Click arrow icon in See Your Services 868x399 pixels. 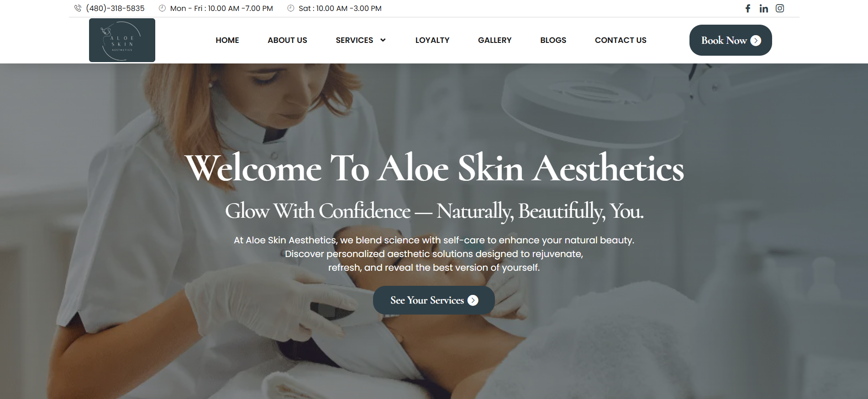pyautogui.click(x=473, y=300)
